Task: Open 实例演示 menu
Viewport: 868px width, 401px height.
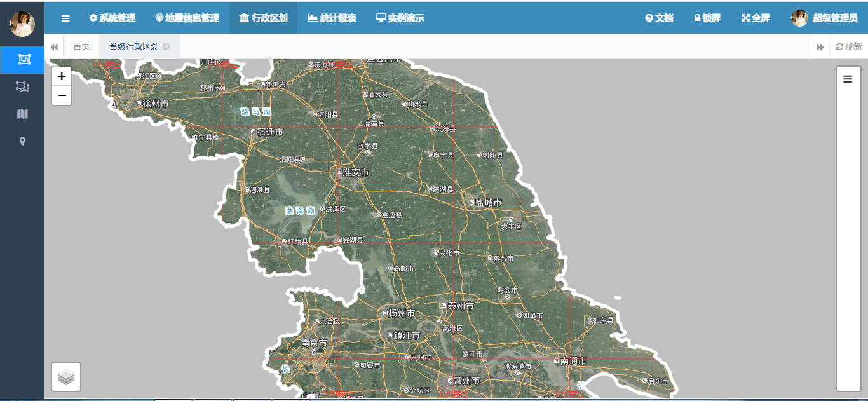Action: pyautogui.click(x=400, y=18)
